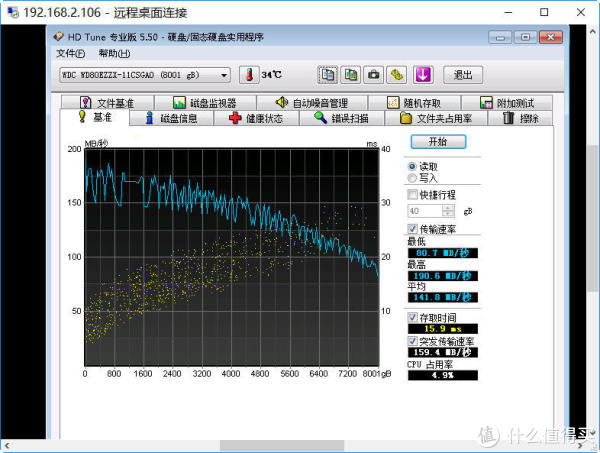This screenshot has height=453, width=600.
Task: Click the 退出 button
Action: click(x=463, y=75)
